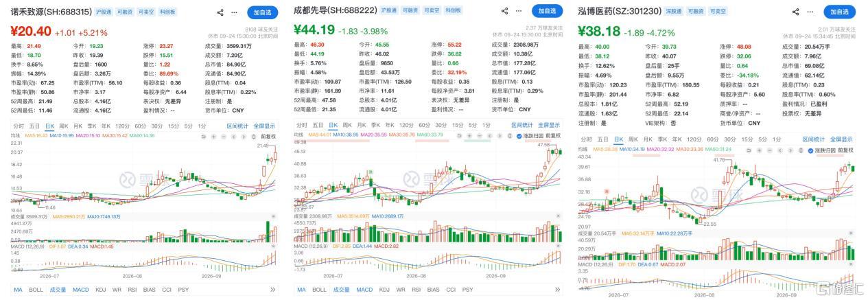This screenshot has height=300, width=868.
Task: Close the 诺禾致源 MACD sub-chart
Action: click(x=274, y=246)
